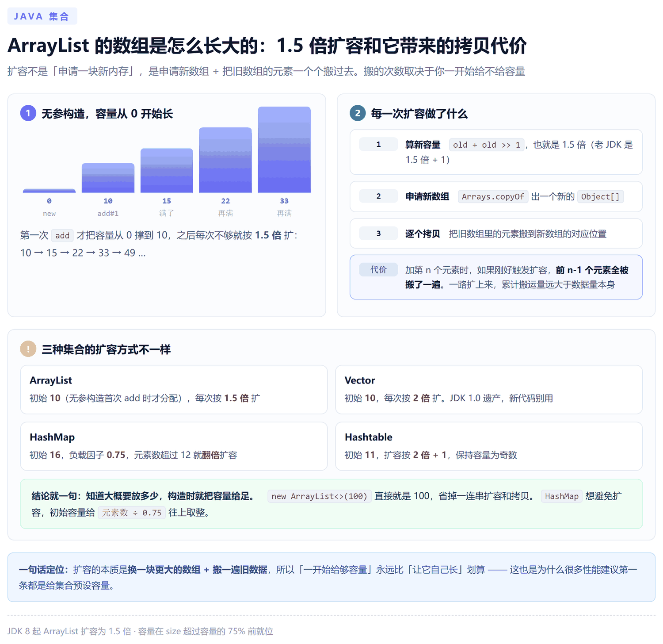Image resolution: width=663 pixels, height=644 pixels.
Task: Click step badge 2 in 申请新数组 row
Action: point(378,196)
